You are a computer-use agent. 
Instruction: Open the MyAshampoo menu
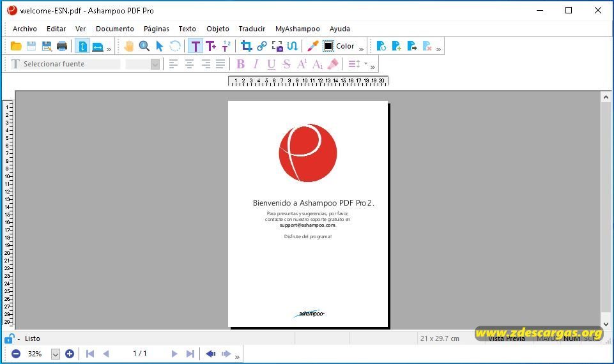297,29
